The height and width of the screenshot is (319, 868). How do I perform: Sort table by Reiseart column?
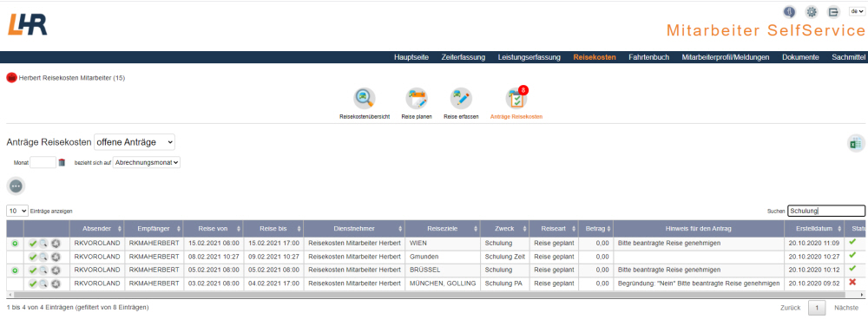[x=554, y=228]
